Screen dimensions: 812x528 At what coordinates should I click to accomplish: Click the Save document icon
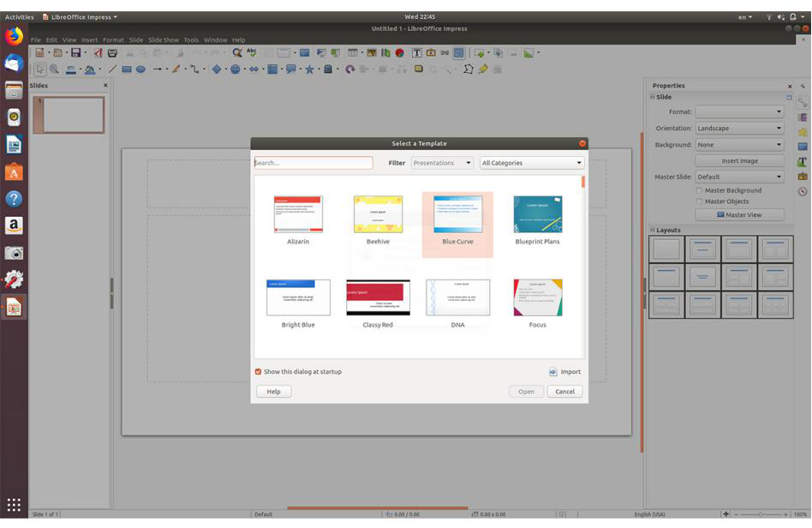(75, 53)
